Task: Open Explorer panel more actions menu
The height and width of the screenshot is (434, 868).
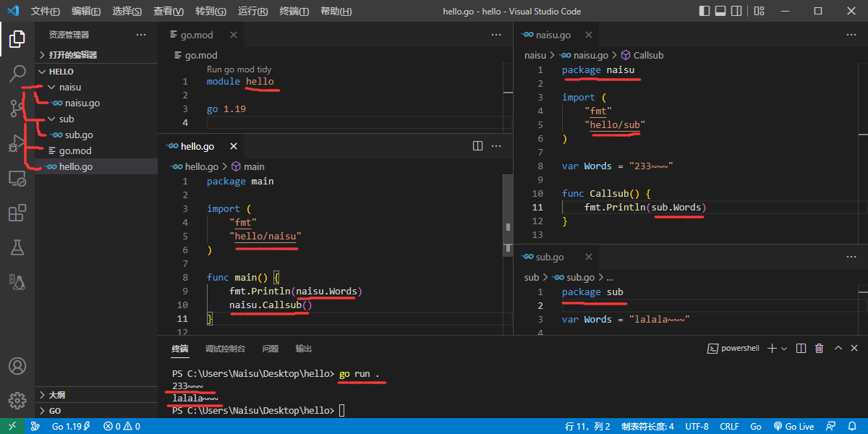Action: [141, 35]
